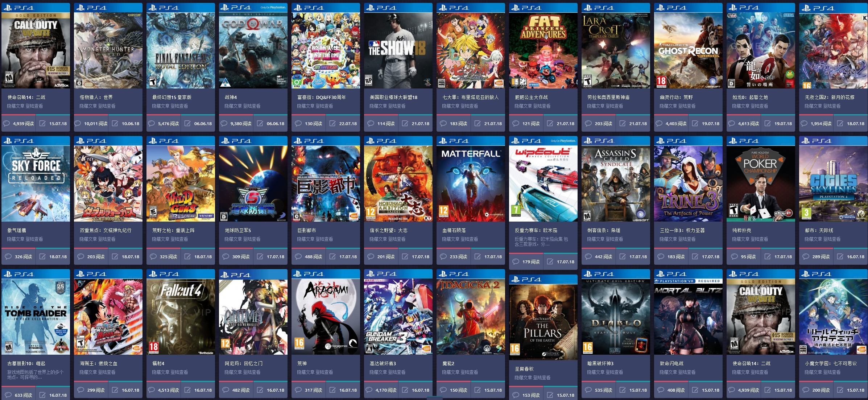Open title link 辐射4
The width and height of the screenshot is (868, 400).
click(x=158, y=363)
